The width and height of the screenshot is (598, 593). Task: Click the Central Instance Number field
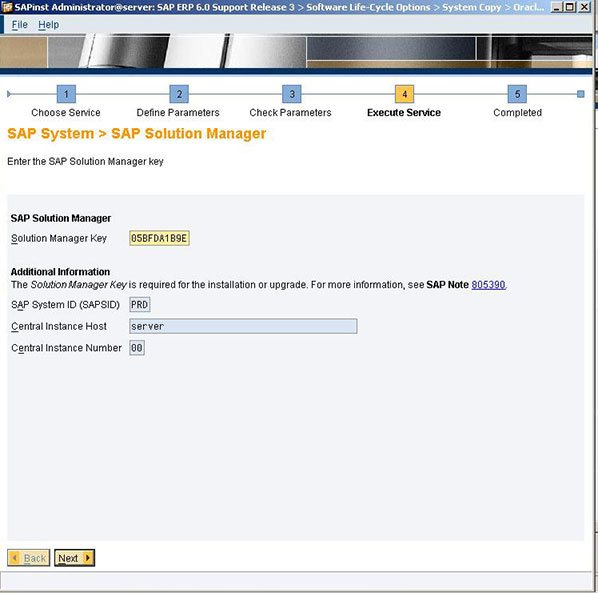137,348
